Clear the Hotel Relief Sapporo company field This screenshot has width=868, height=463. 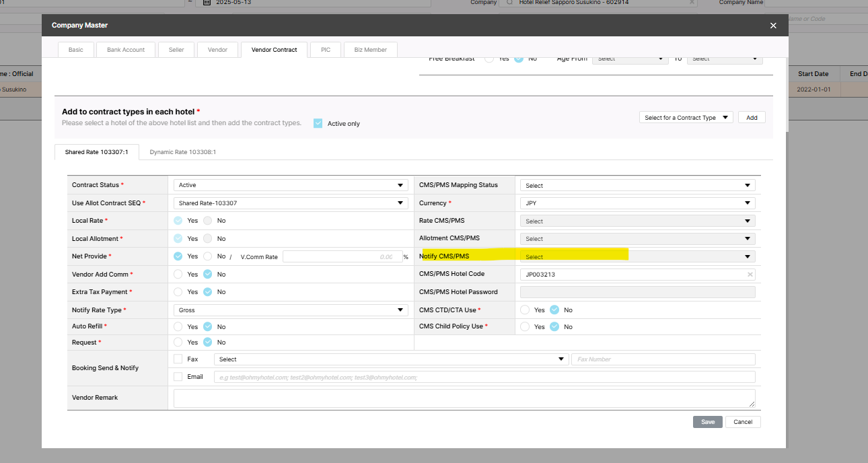point(692,3)
